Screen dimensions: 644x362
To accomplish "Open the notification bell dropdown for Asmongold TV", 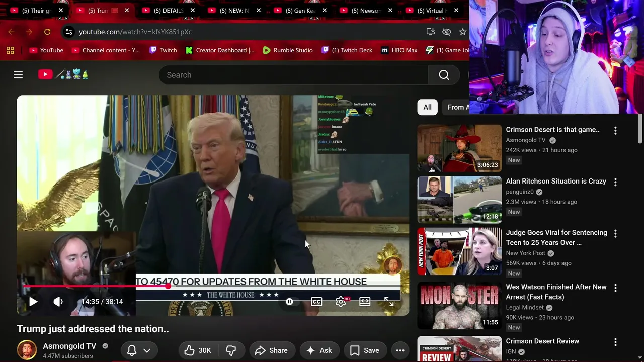I will pos(139,350).
